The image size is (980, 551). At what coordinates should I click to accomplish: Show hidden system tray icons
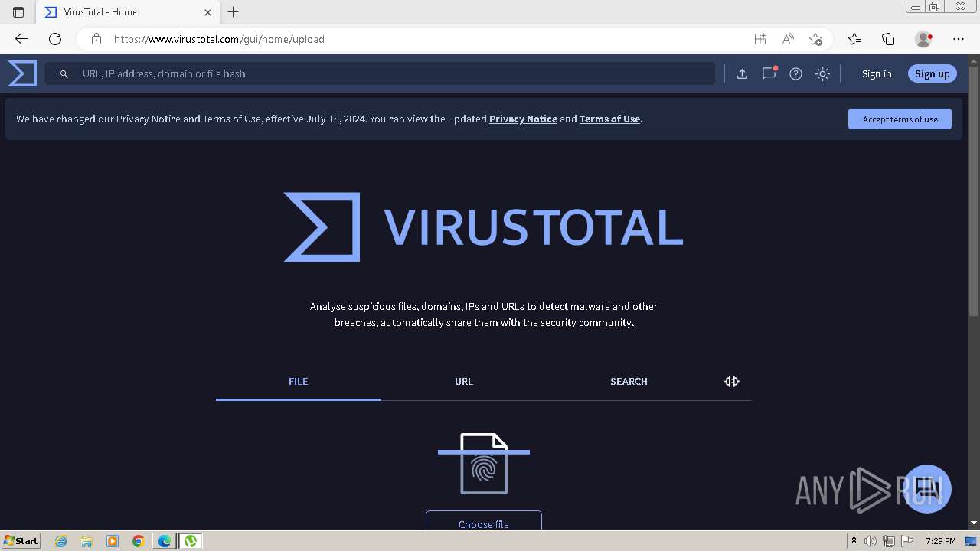tap(854, 541)
